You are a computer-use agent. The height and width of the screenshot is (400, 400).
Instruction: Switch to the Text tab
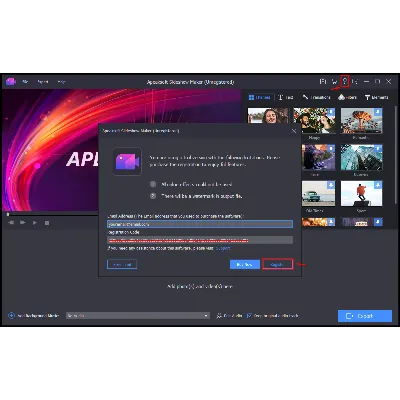pyautogui.click(x=286, y=97)
